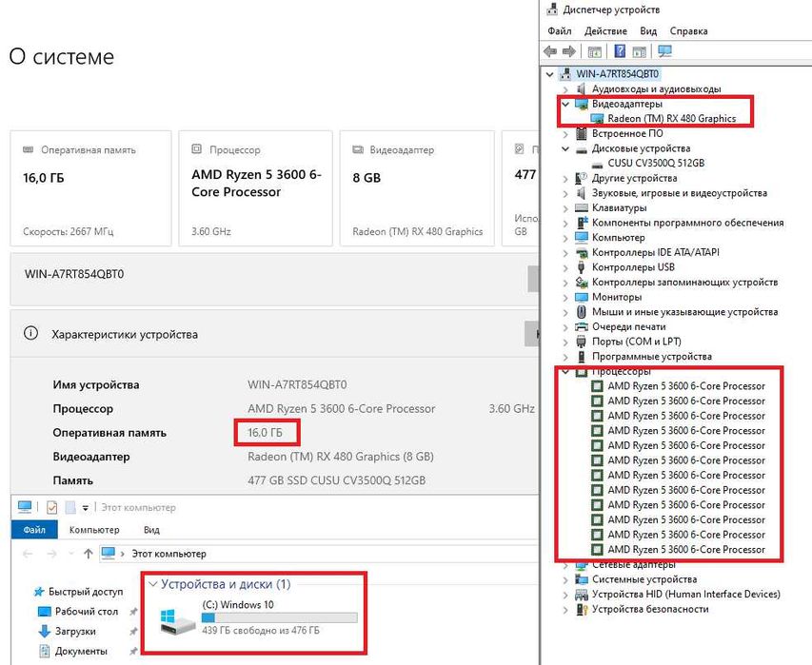Image resolution: width=812 pixels, height=665 pixels.
Task: Open Загрузки folder in navigation pane
Action: pos(75,632)
